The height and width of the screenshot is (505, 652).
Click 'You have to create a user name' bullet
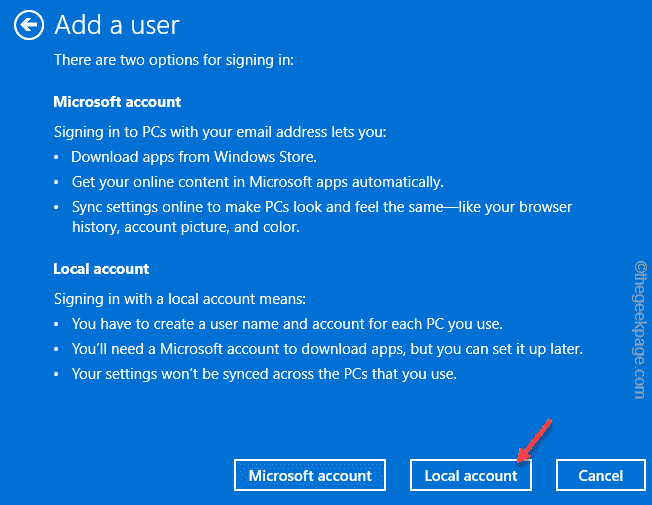coord(287,324)
